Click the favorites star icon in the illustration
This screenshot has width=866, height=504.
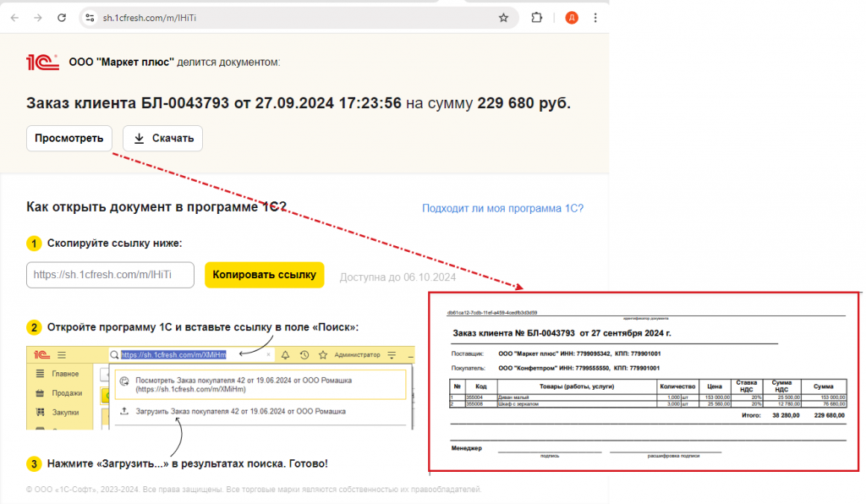point(323,355)
